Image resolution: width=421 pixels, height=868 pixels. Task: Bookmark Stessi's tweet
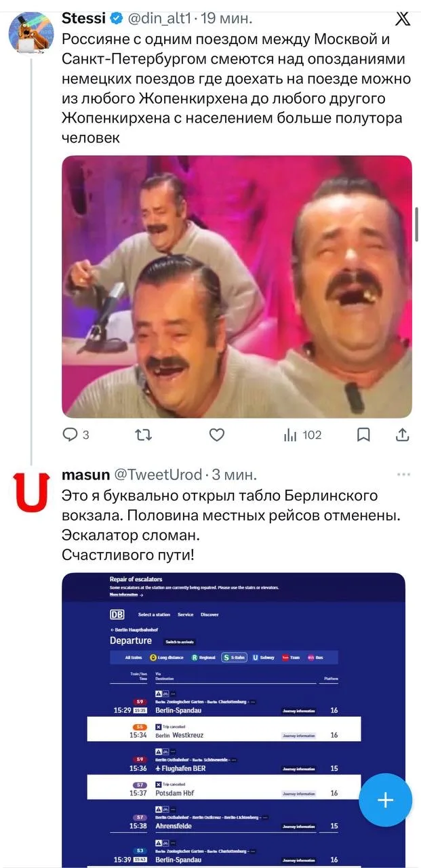click(x=363, y=435)
